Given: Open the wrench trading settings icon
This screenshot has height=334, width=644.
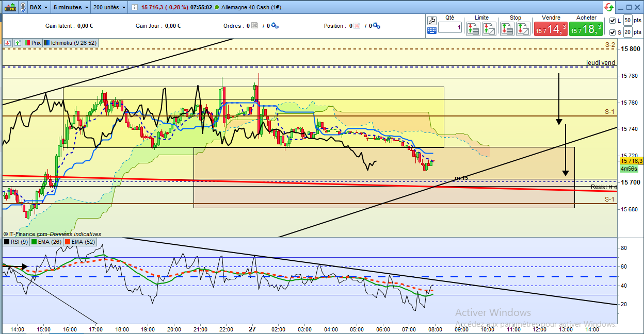Looking at the screenshot, I should pos(432,20).
